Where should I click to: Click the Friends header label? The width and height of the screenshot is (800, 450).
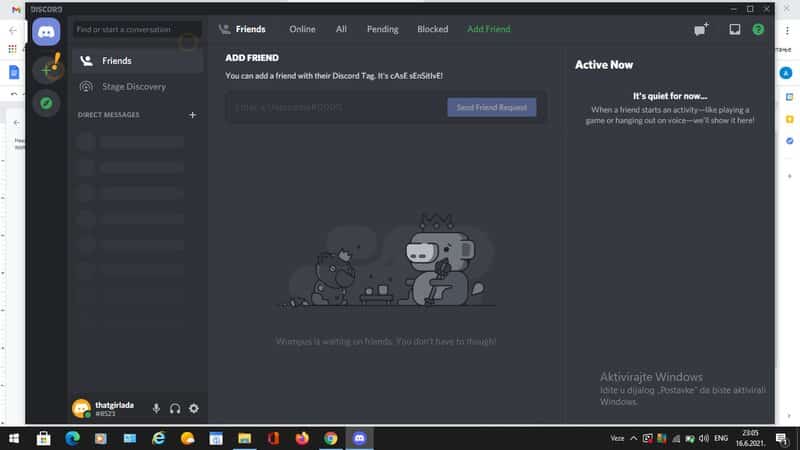[250, 29]
